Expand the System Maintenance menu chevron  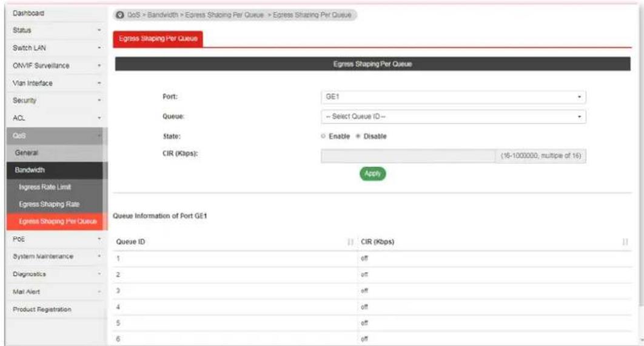99,256
